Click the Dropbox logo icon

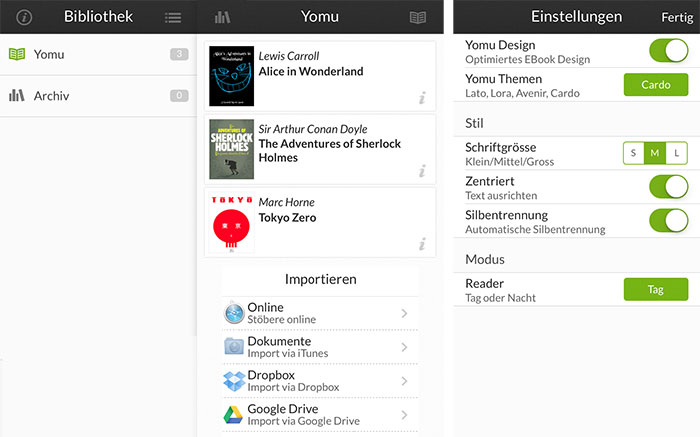234,381
